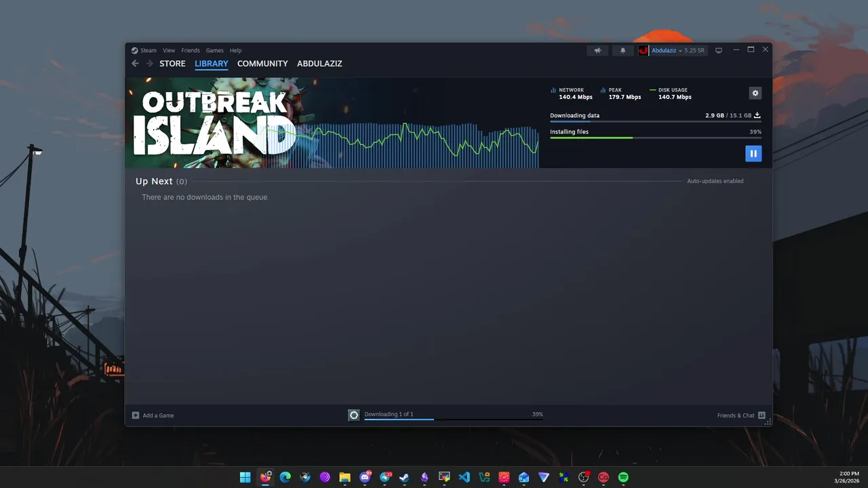Switch to the COMMUNITY tab
This screenshot has width=868, height=488.
click(262, 64)
